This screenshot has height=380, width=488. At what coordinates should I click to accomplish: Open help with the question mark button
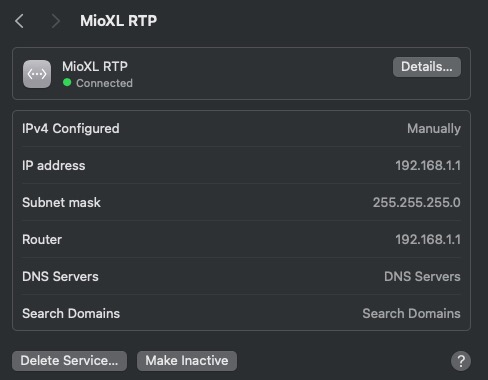[x=461, y=361]
